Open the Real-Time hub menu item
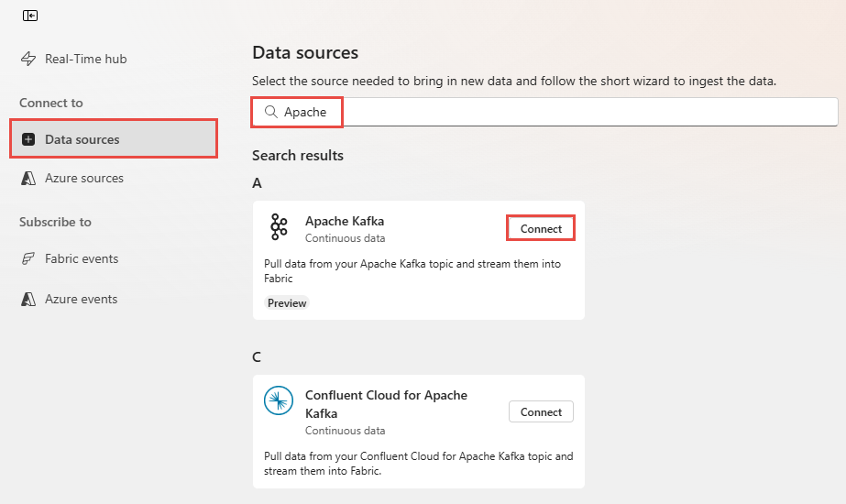The width and height of the screenshot is (846, 504). coord(86,59)
